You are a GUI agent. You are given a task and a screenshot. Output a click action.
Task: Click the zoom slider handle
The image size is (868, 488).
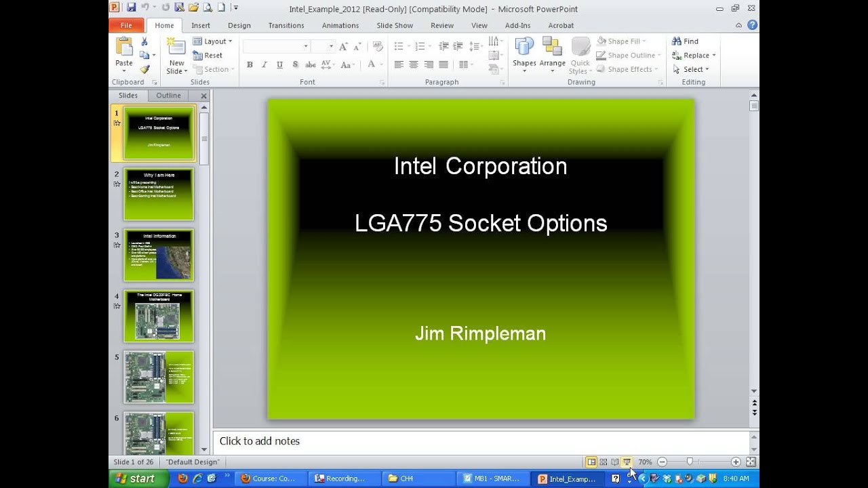(690, 462)
